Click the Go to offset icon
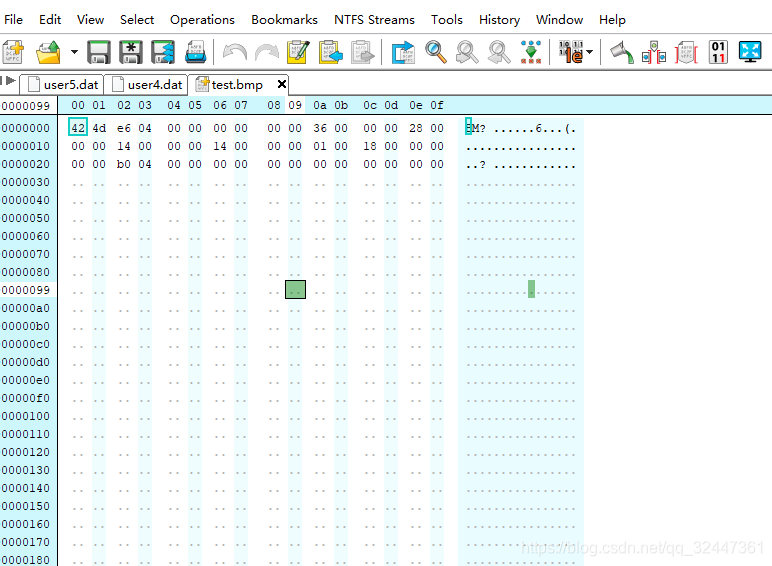The image size is (772, 566). (x=403, y=52)
